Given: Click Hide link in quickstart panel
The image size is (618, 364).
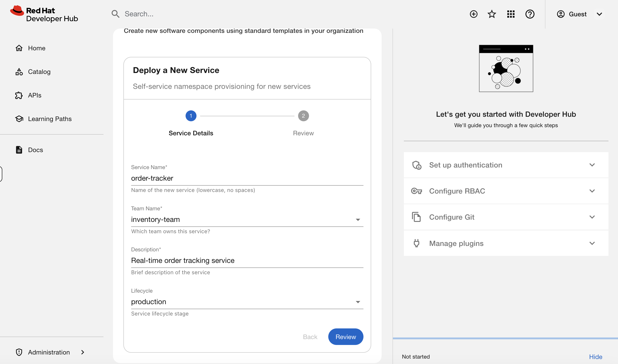Looking at the screenshot, I should coord(595,357).
